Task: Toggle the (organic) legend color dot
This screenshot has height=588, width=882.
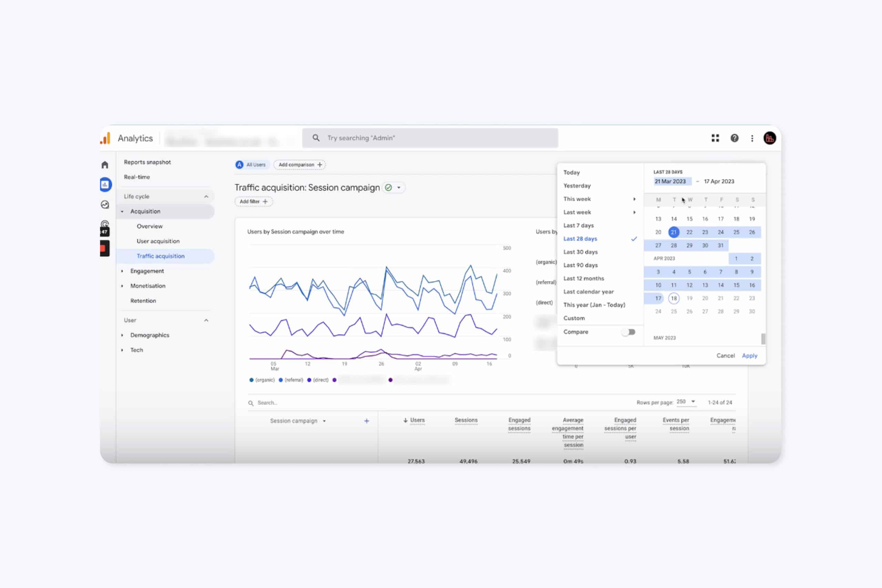Action: [251, 380]
